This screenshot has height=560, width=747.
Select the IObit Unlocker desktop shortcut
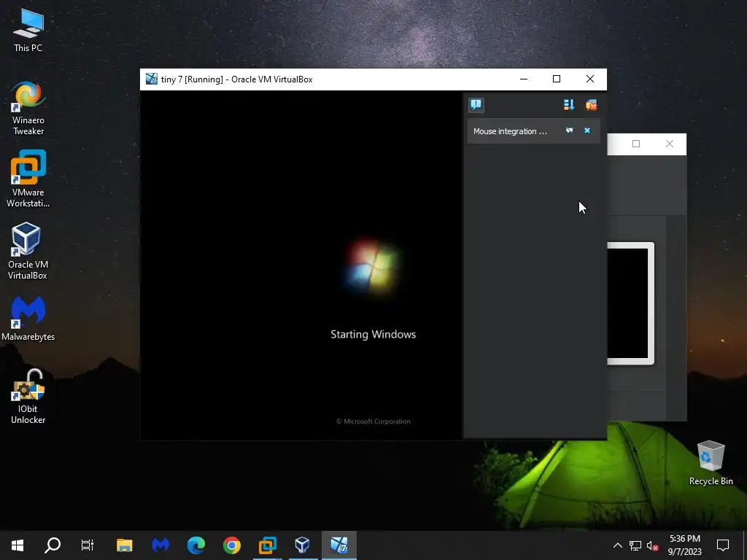tap(28, 396)
